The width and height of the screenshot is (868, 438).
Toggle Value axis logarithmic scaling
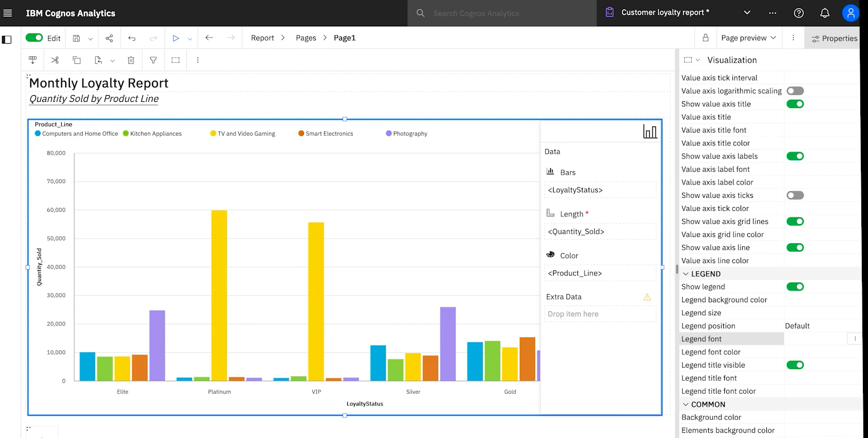pyautogui.click(x=795, y=91)
